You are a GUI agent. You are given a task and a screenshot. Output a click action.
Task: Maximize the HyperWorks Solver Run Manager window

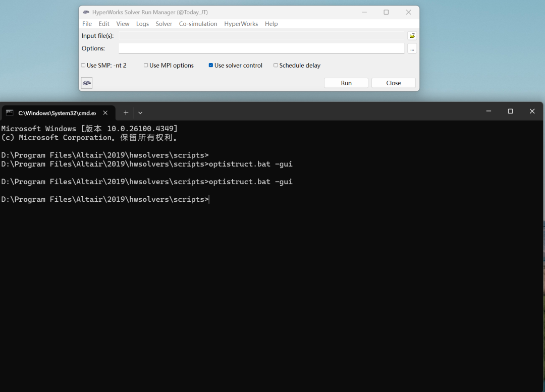point(386,12)
